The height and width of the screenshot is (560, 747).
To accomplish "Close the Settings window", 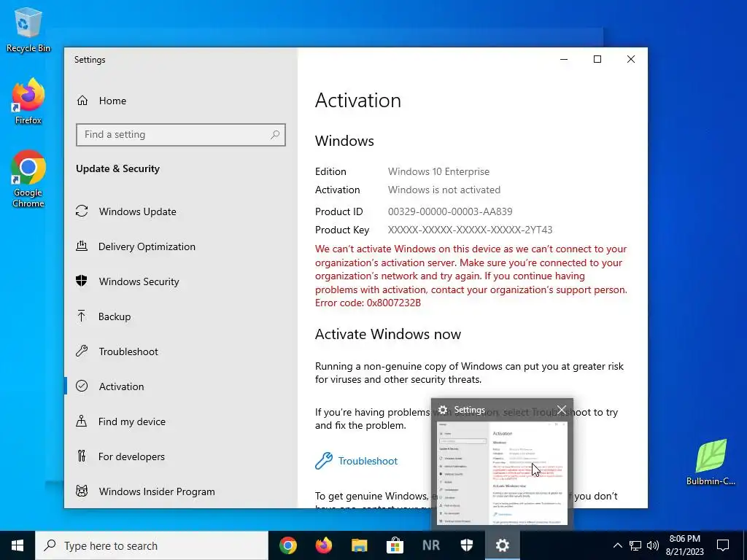I will click(x=631, y=59).
